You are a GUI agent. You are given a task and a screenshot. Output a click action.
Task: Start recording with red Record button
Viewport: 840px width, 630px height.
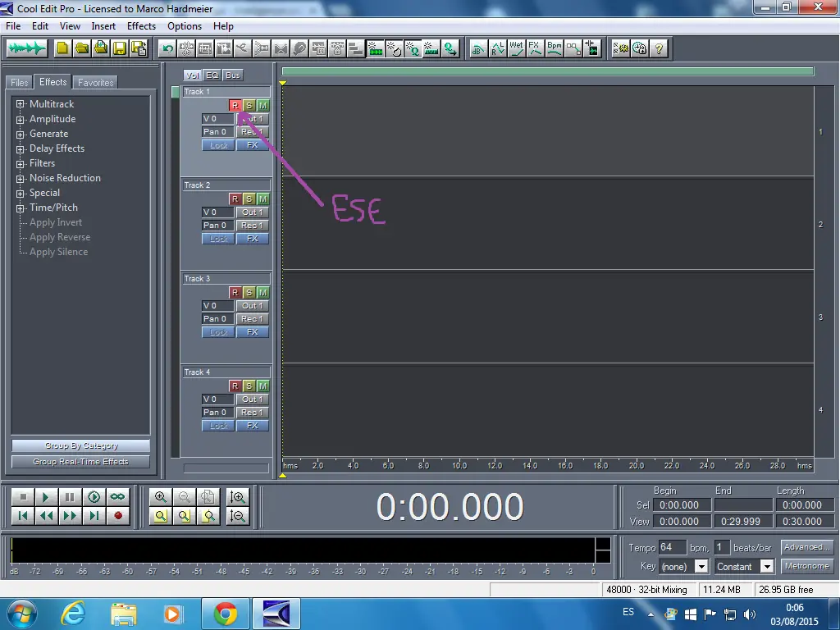click(x=117, y=516)
